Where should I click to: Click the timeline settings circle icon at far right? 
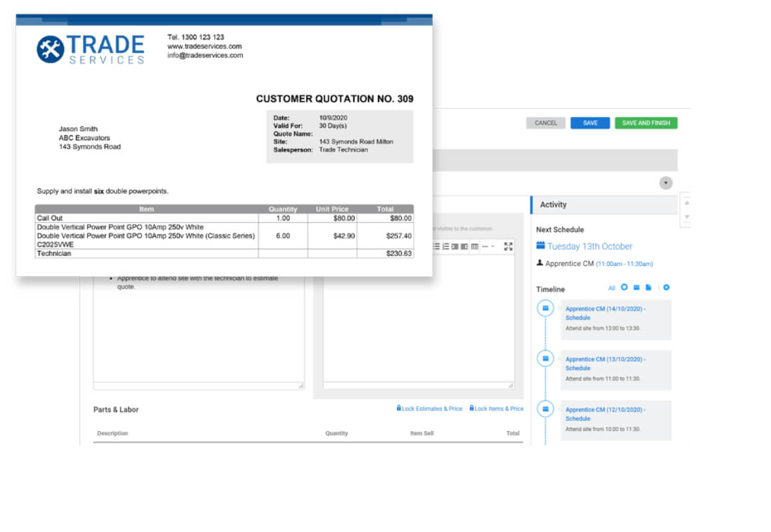pyautogui.click(x=667, y=287)
